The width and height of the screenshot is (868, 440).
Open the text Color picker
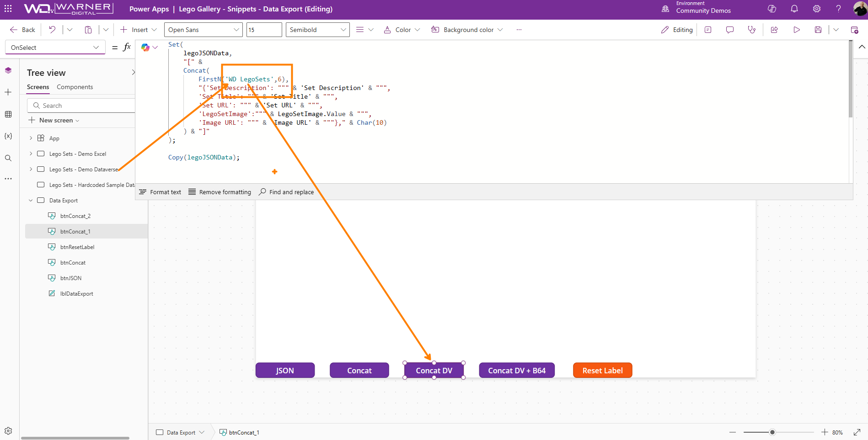402,30
